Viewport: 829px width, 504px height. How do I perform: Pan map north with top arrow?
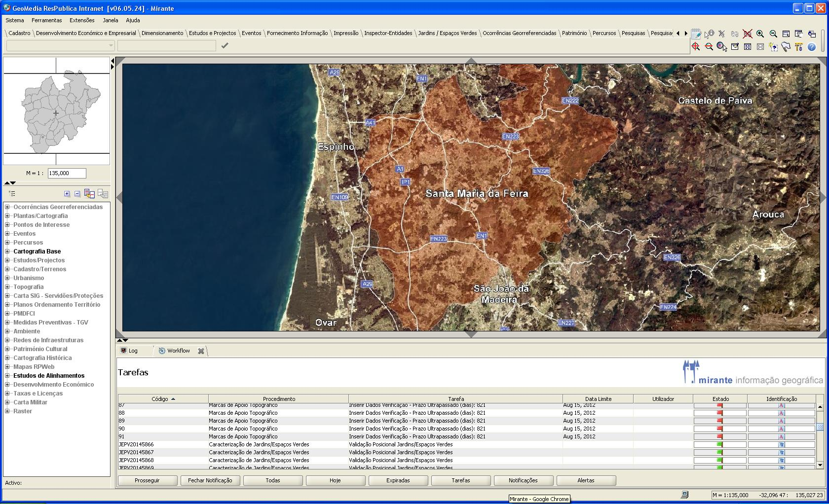tap(471, 61)
